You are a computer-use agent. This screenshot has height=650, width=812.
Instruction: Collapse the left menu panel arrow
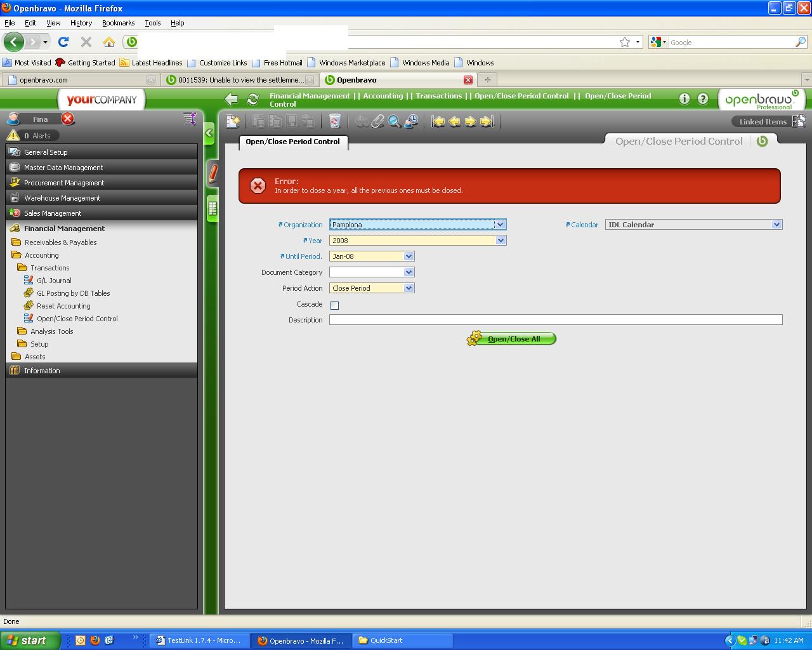click(x=209, y=133)
